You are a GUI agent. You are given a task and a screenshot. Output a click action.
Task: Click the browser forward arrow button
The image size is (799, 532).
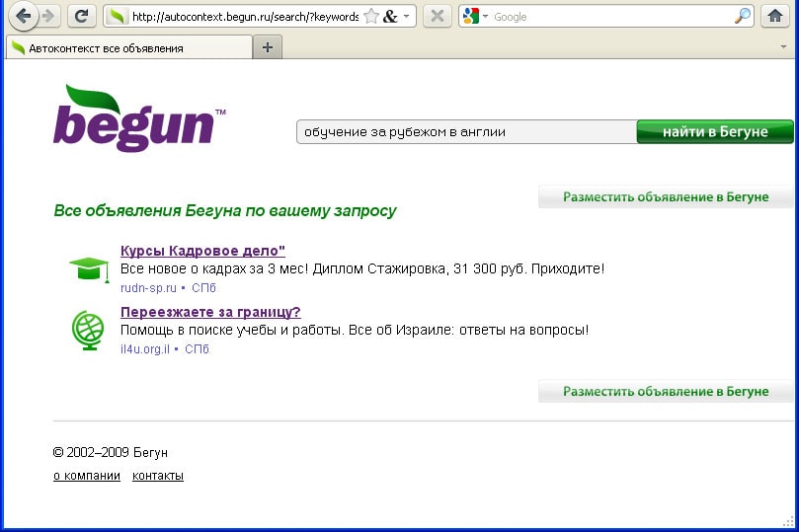tap(48, 16)
